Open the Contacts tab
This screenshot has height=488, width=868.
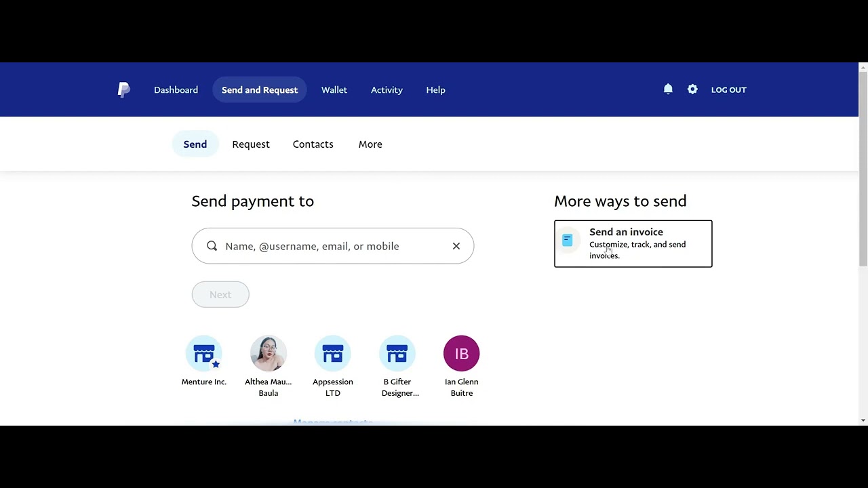point(313,144)
